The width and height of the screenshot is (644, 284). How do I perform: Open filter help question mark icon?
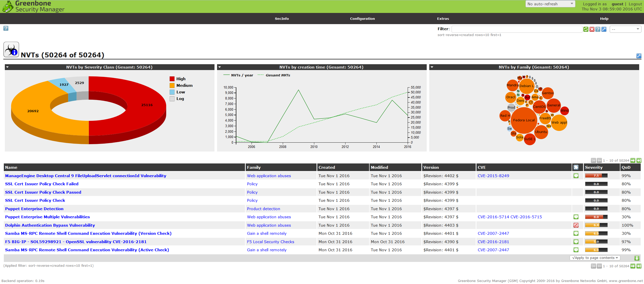tap(598, 29)
